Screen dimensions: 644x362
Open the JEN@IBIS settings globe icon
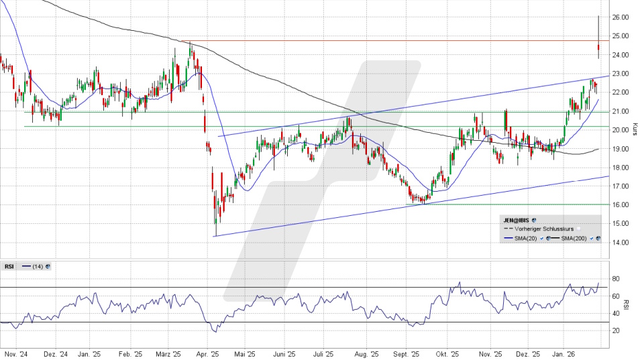pos(533,219)
